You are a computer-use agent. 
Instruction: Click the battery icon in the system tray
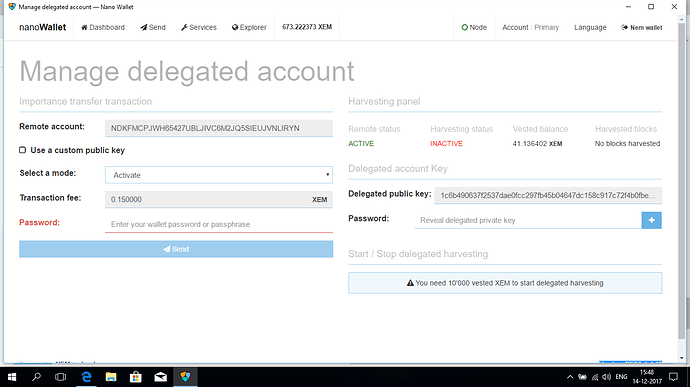coord(583,377)
